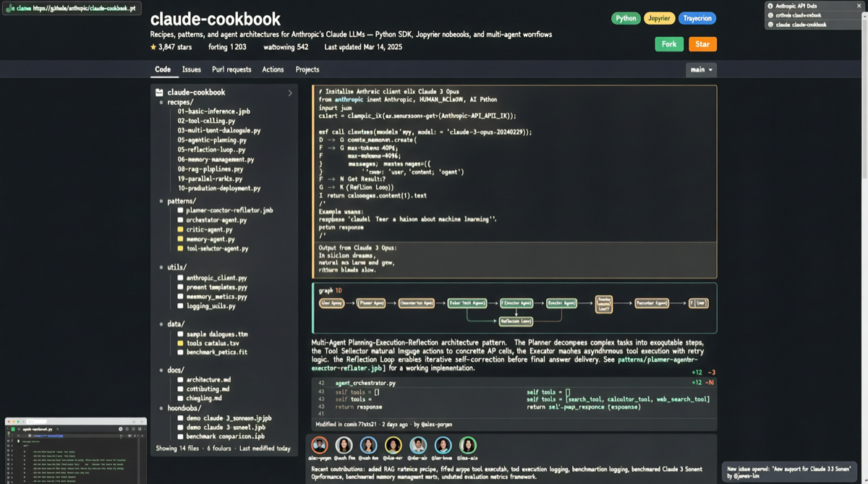This screenshot has width=868, height=484.
Task: Select the yellow Jopyrier topic tag
Action: (659, 18)
